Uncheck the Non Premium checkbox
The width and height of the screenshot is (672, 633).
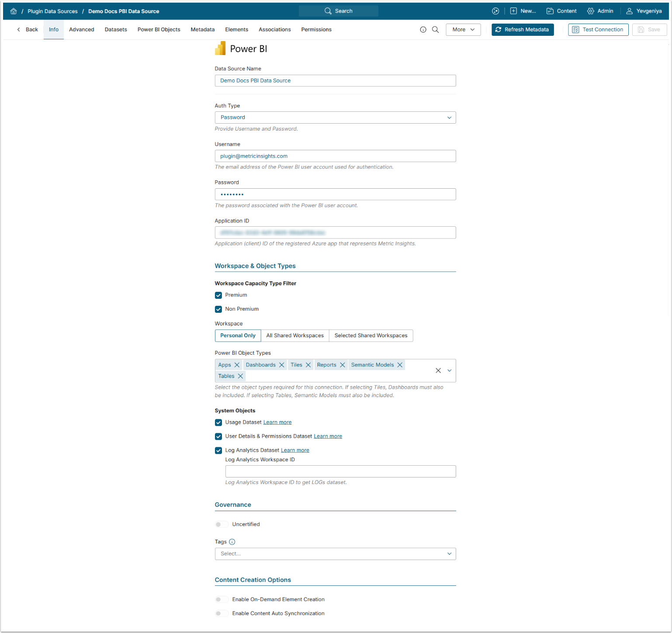click(218, 309)
